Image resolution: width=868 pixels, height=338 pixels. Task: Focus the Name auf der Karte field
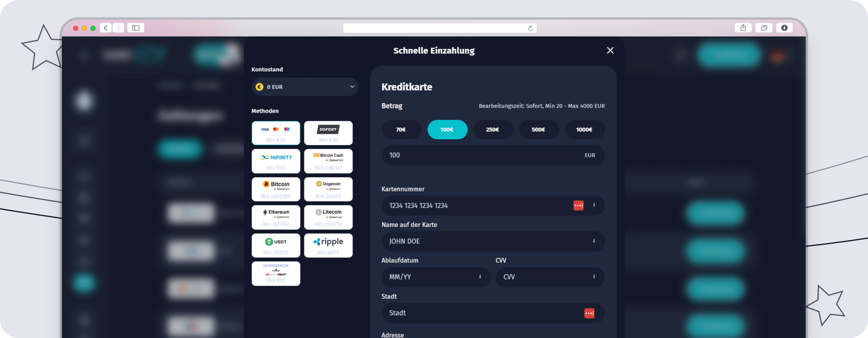pos(493,241)
